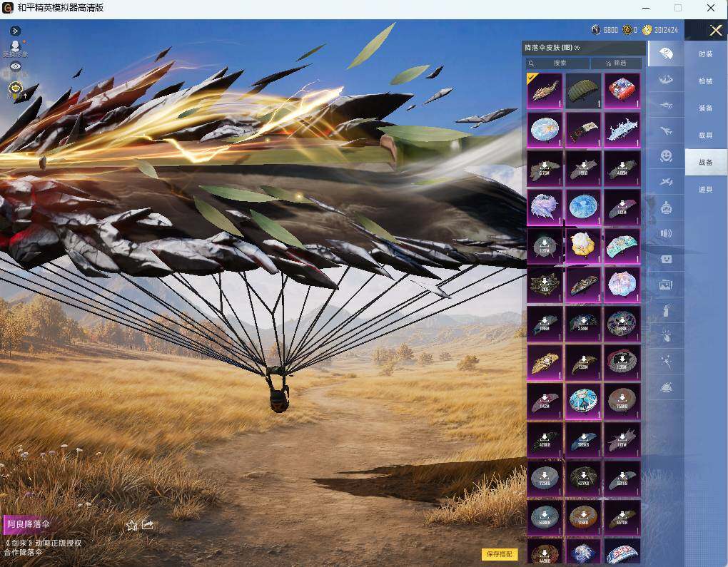Image resolution: width=728 pixels, height=567 pixels.
Task: Switch to the 载具 tab
Action: point(706,135)
